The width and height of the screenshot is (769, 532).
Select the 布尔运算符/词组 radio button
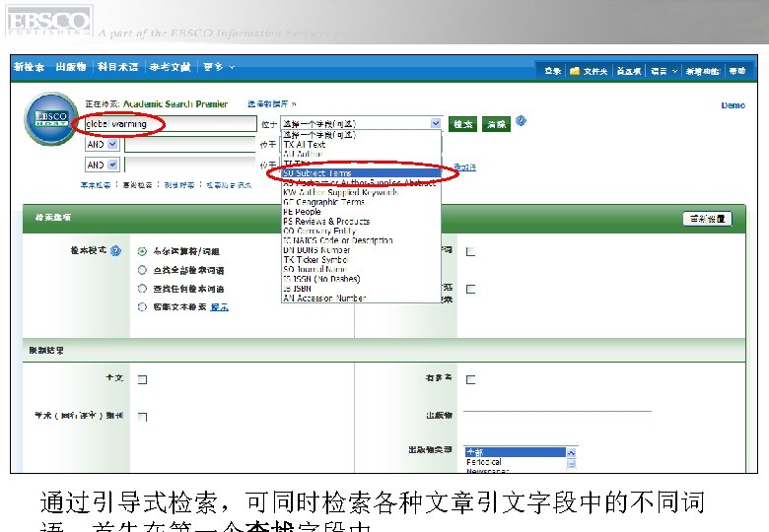click(x=142, y=251)
